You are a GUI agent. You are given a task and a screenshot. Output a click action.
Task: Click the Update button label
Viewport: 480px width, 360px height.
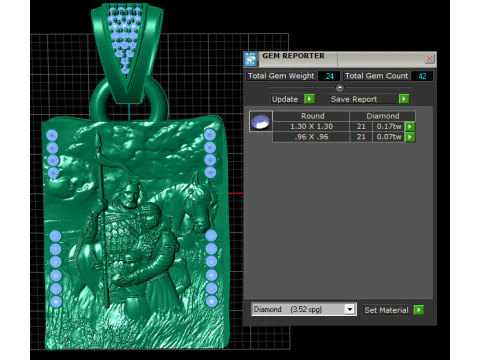285,99
